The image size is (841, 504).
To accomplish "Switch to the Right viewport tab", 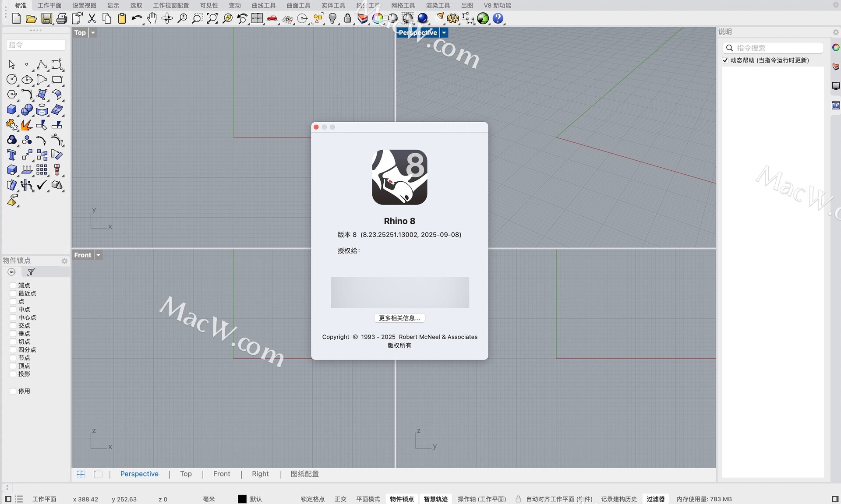I will [x=260, y=474].
